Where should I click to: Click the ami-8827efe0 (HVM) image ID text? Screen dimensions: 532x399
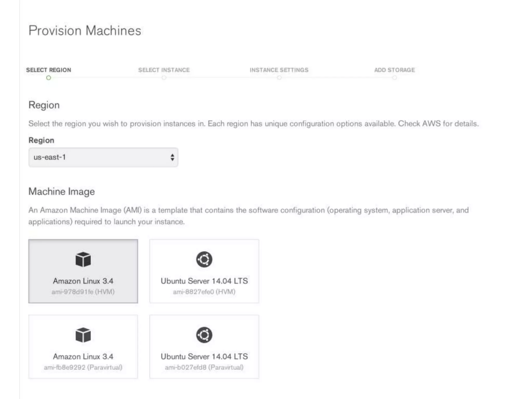click(204, 292)
